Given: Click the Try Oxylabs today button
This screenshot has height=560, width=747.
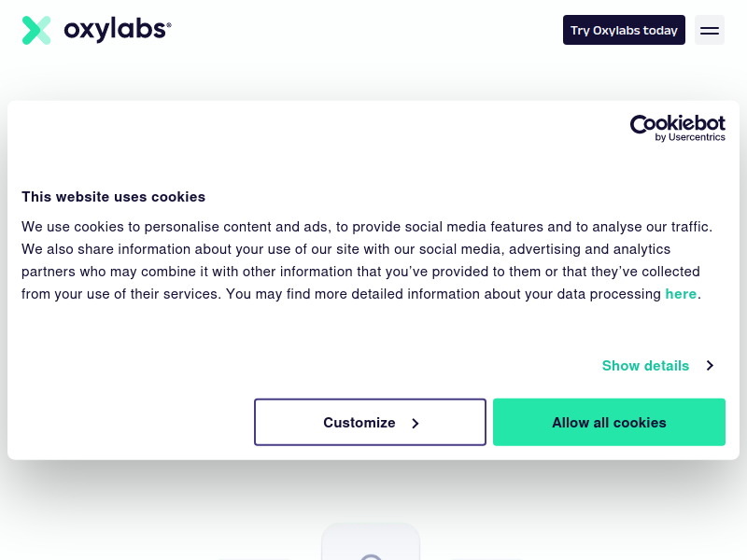Looking at the screenshot, I should pyautogui.click(x=624, y=30).
